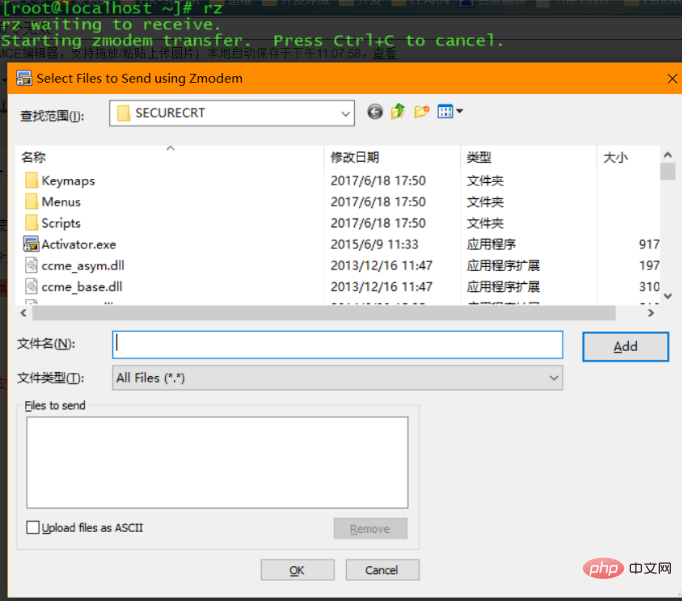Click the Remove button

(371, 528)
